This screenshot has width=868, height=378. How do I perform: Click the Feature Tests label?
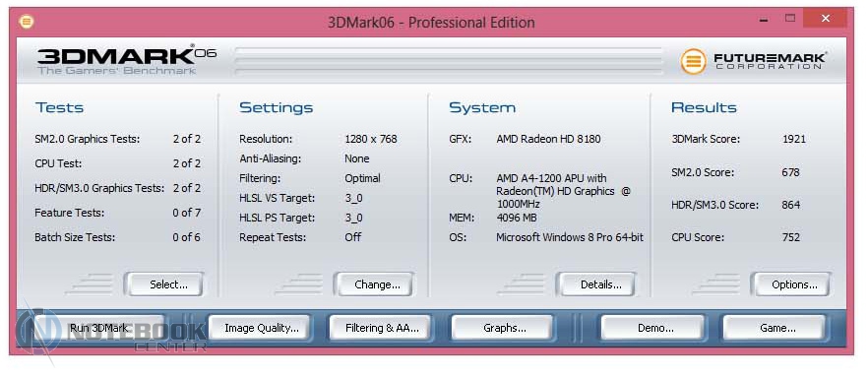point(69,213)
